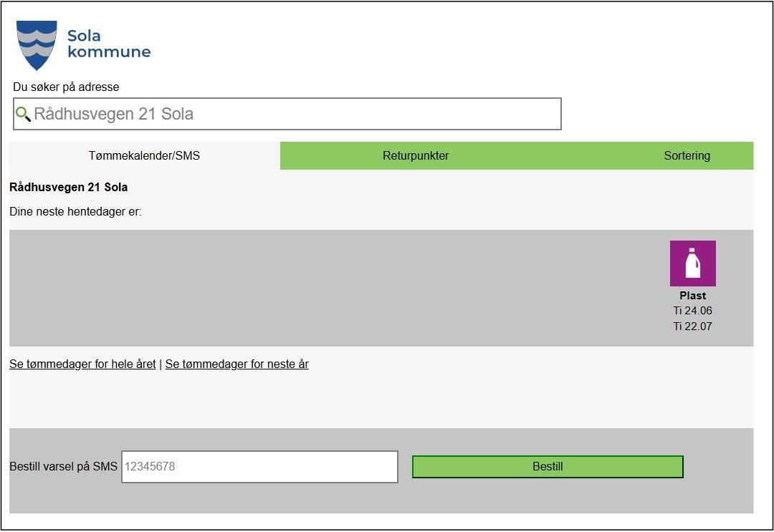Click the 'Bestill varsel på SMS' label
Viewport: 774px width, 532px height.
[63, 467]
